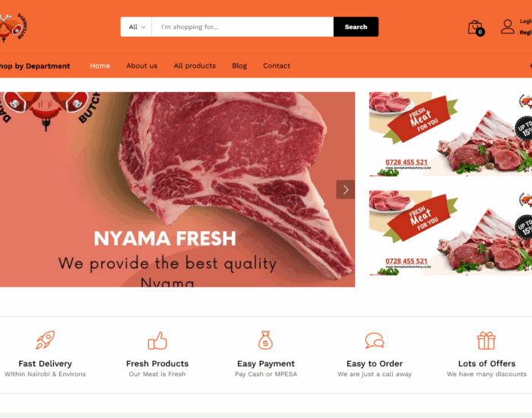The height and width of the screenshot is (418, 532).
Task: Open the bottom Fresh Meat banner
Action: 451,233
